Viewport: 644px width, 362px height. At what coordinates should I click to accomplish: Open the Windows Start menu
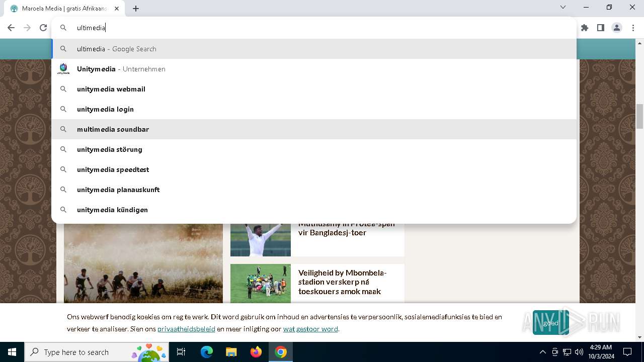[x=12, y=352]
